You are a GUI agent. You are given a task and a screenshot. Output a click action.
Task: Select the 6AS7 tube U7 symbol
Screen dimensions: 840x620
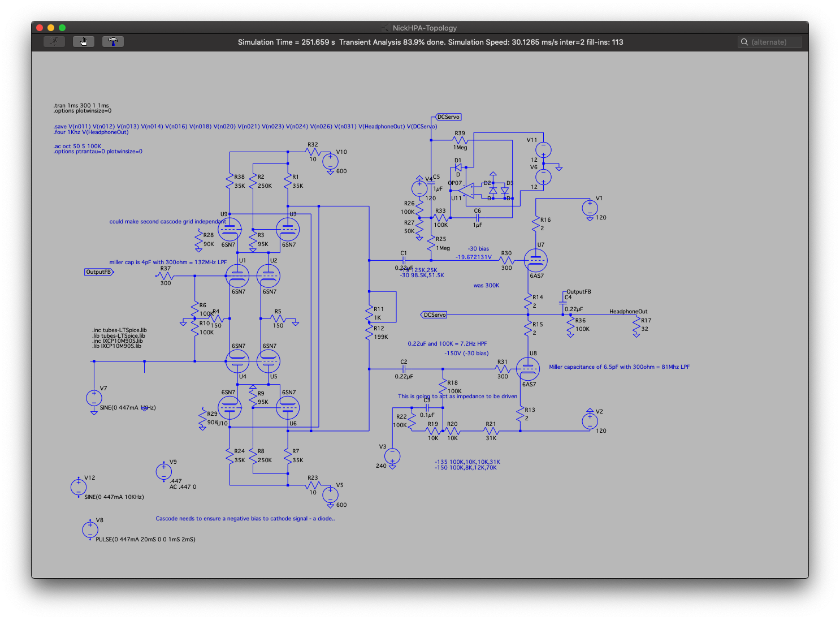pos(535,260)
